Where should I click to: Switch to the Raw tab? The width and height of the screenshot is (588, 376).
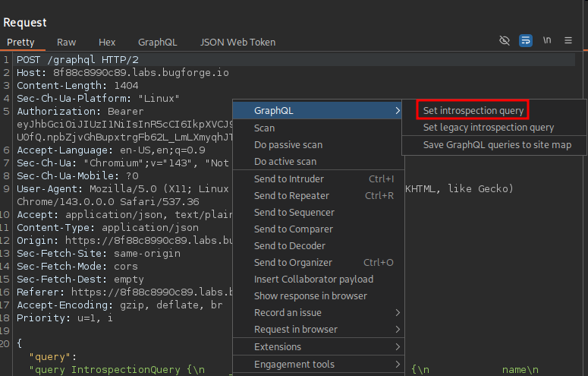pyautogui.click(x=67, y=43)
